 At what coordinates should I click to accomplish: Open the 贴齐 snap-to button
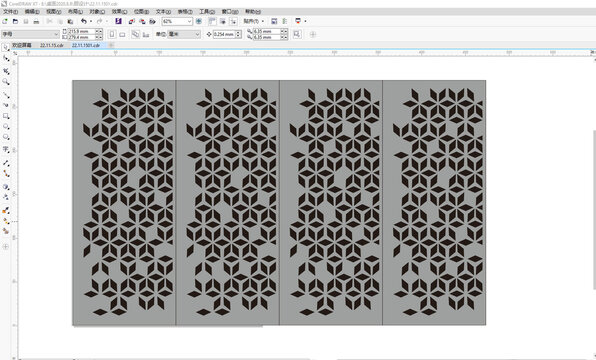[x=254, y=21]
